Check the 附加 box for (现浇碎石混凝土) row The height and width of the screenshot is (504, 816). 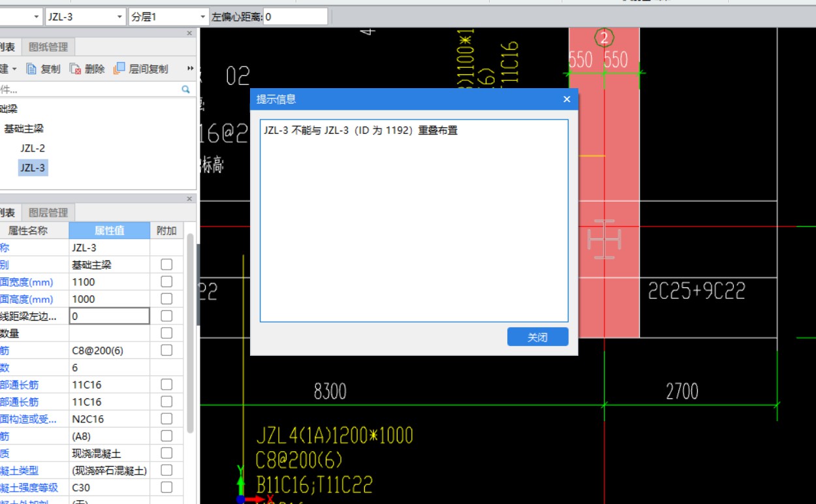click(166, 470)
